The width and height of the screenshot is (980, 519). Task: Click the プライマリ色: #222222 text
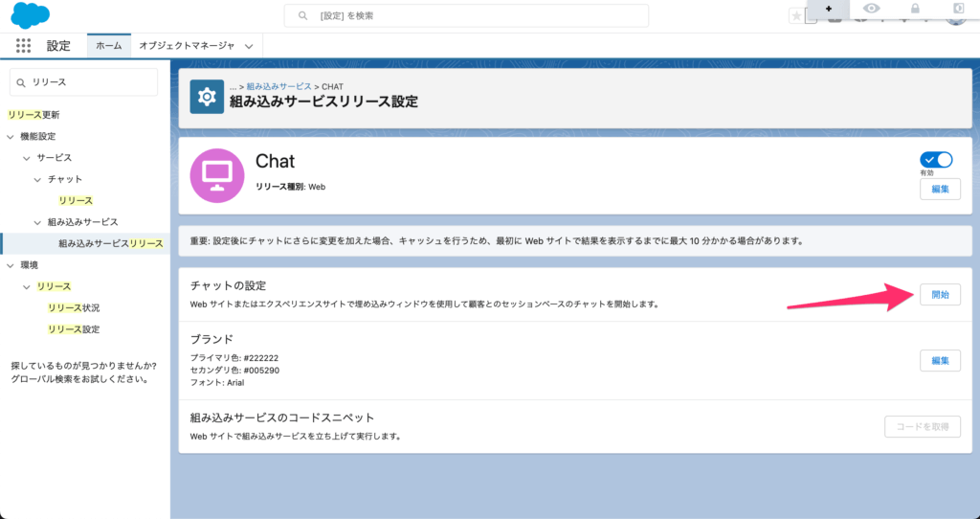pos(234,358)
